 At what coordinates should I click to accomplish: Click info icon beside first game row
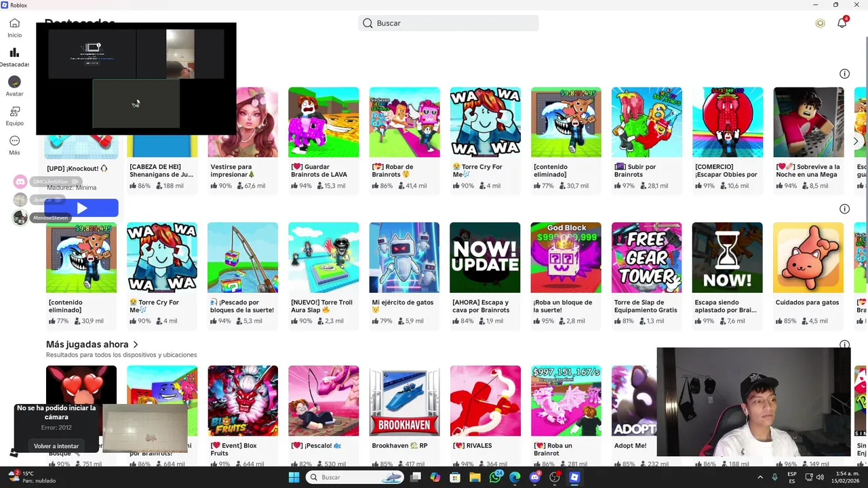pyautogui.click(x=844, y=74)
